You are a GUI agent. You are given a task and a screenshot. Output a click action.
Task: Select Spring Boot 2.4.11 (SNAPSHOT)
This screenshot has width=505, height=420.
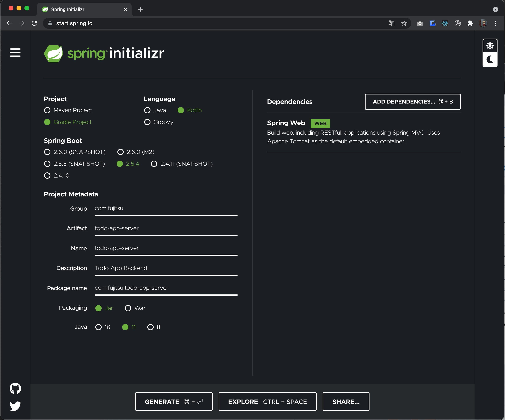tap(182, 164)
